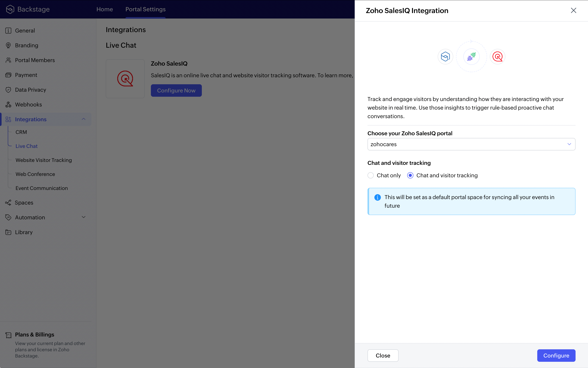The width and height of the screenshot is (588, 368).
Task: Click the Automation tag icon
Action: [x=8, y=217]
